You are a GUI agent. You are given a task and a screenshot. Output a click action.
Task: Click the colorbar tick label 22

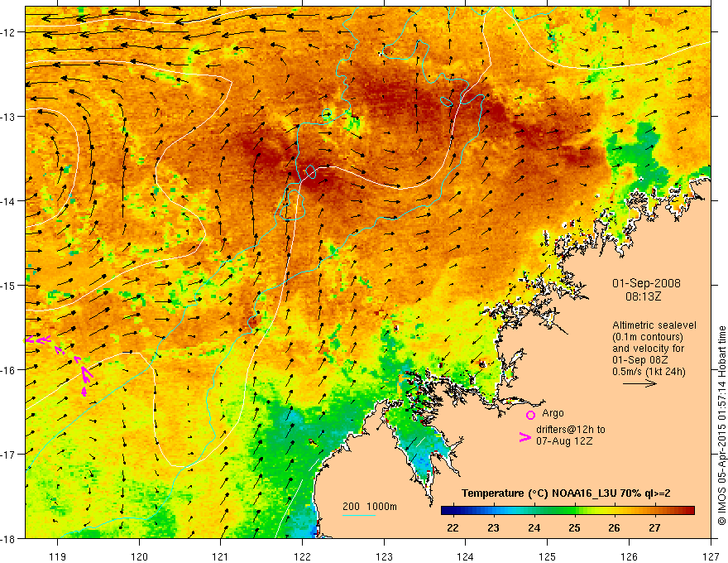click(453, 527)
